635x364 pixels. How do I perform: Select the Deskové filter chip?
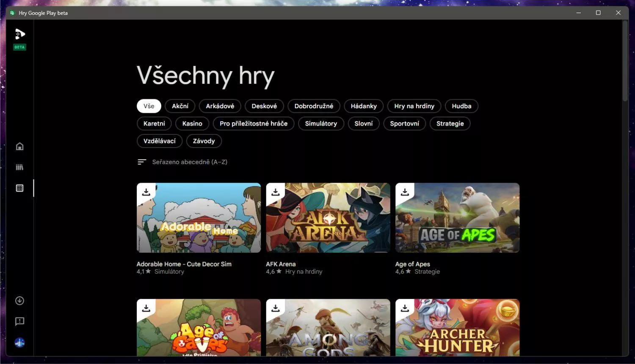[x=264, y=106]
